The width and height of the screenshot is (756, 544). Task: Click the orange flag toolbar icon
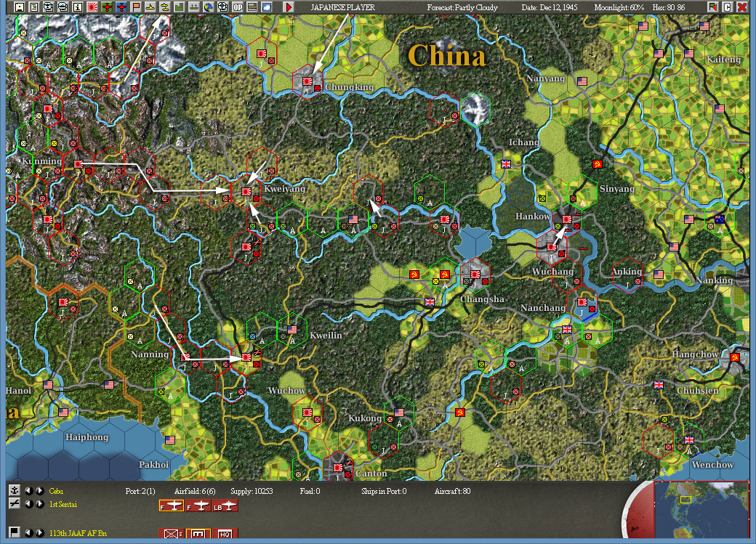136,7
